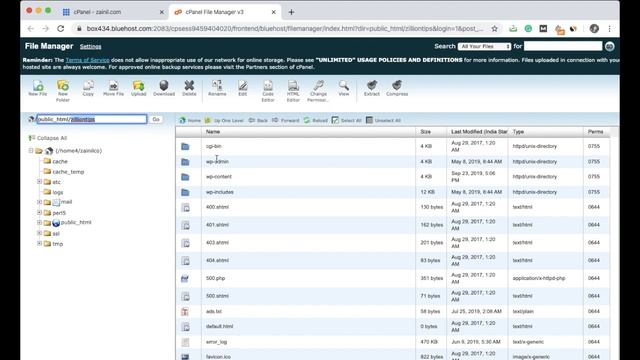Navigate Up One Level
Screen dimensions: 640x360
click(224, 120)
